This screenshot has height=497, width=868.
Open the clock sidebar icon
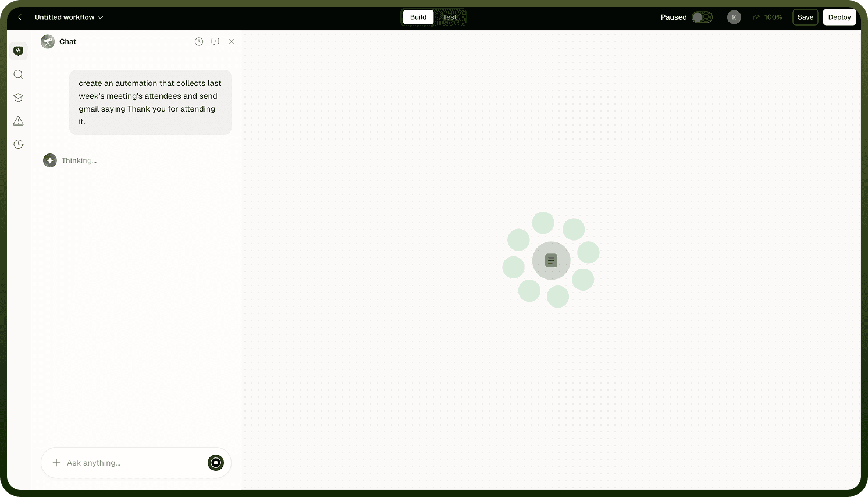19,144
